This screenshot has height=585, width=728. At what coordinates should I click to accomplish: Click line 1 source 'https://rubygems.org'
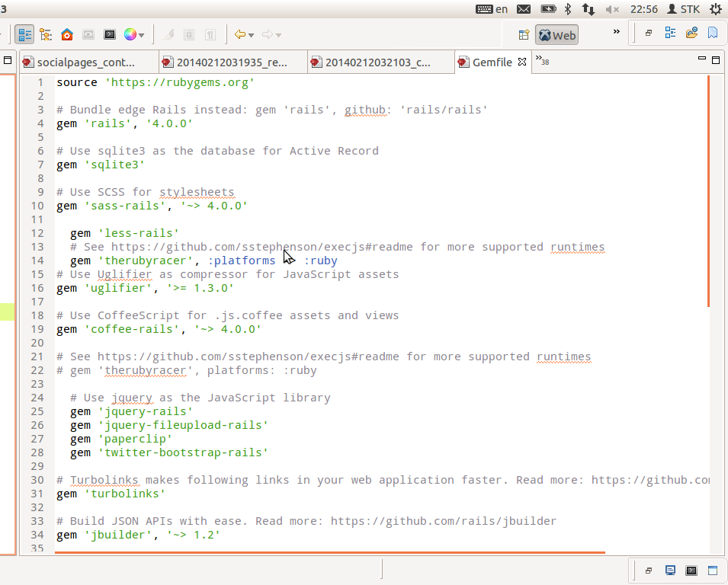pos(156,82)
